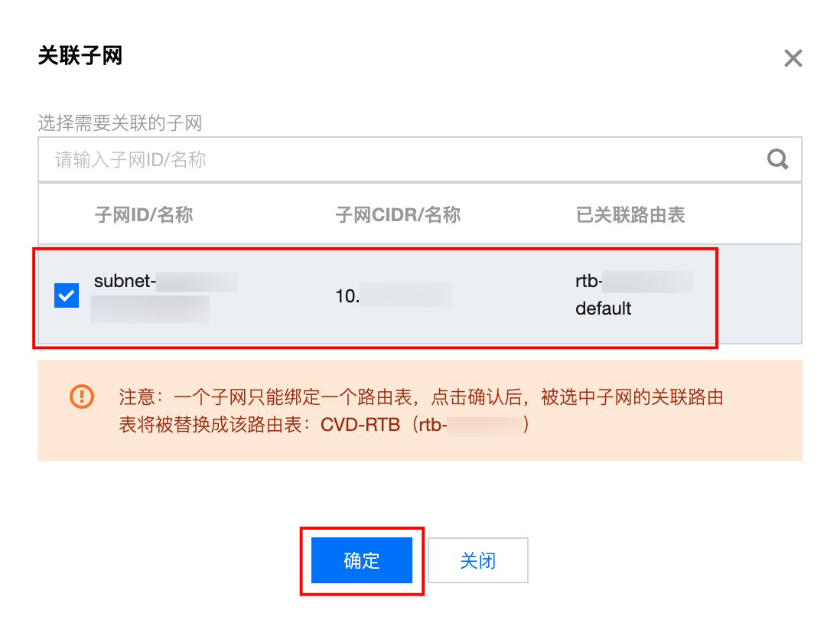Click the 选择需要关联的子网 label
The width and height of the screenshot is (840, 620).
[x=120, y=122]
